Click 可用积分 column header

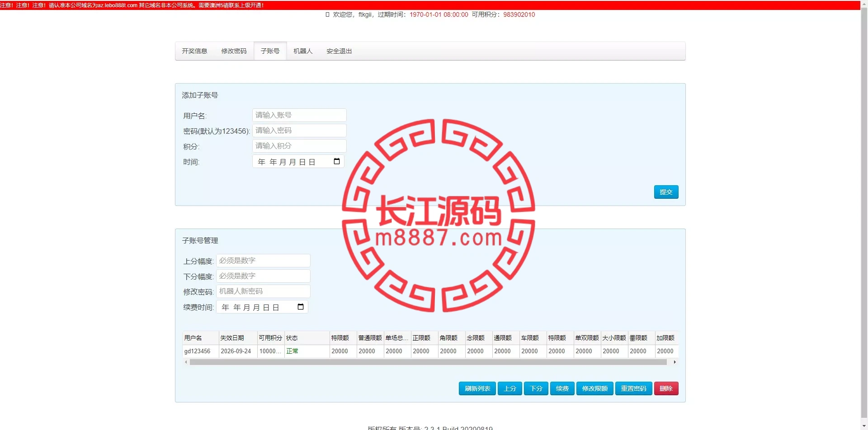click(270, 338)
